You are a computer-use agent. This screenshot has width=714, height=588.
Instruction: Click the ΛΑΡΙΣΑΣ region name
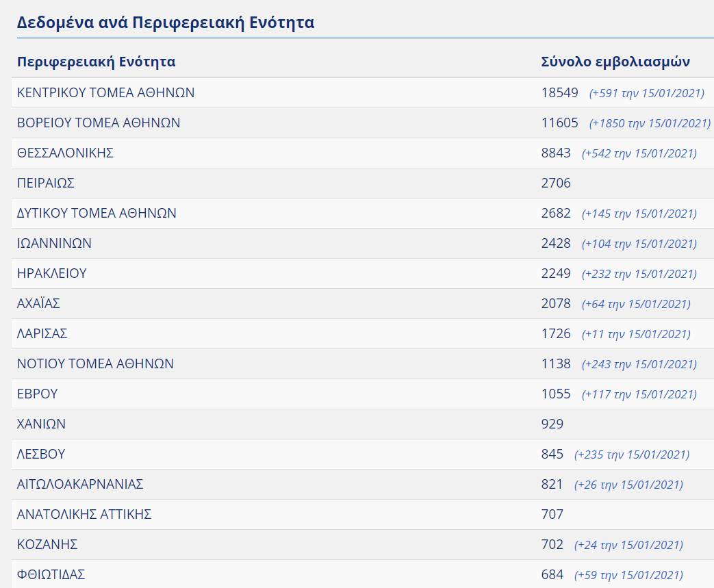[42, 333]
